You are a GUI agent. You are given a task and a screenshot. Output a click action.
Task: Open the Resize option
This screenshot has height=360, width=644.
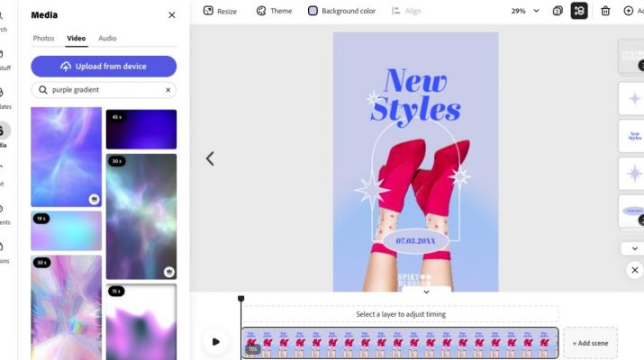pos(220,11)
